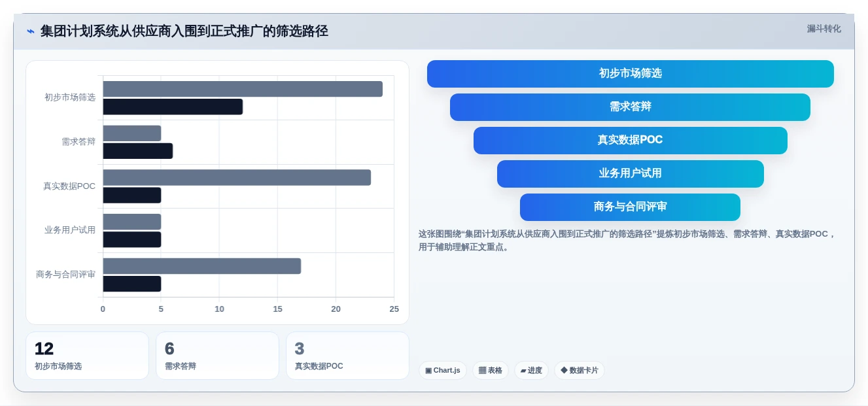Screen dimensions: 868x406
Task: Click the x-axis tick value 15
Action: [x=277, y=309]
